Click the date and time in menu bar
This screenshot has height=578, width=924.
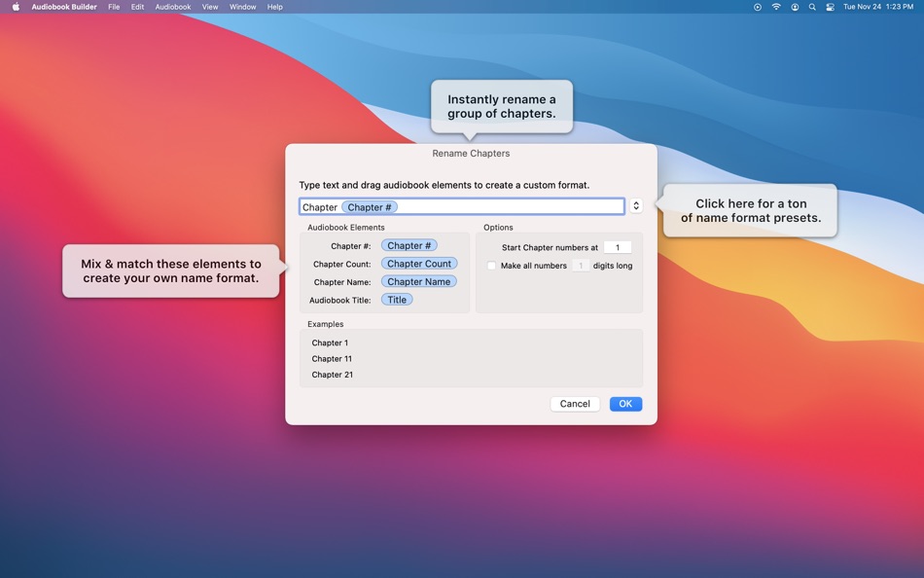tap(878, 7)
